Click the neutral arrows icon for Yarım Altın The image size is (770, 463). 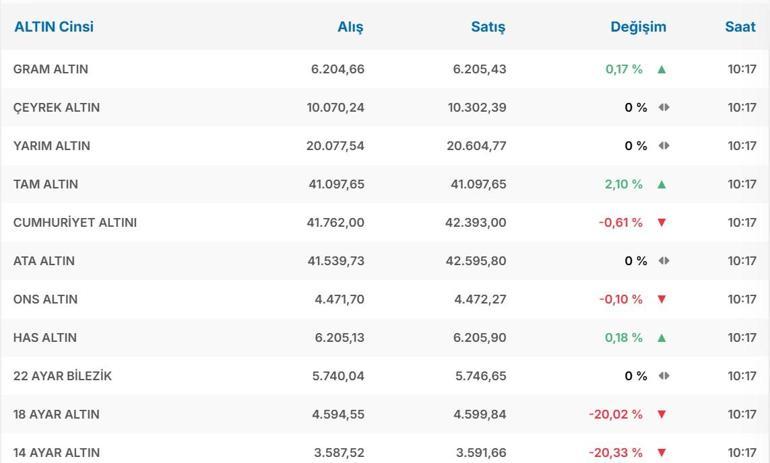point(664,146)
